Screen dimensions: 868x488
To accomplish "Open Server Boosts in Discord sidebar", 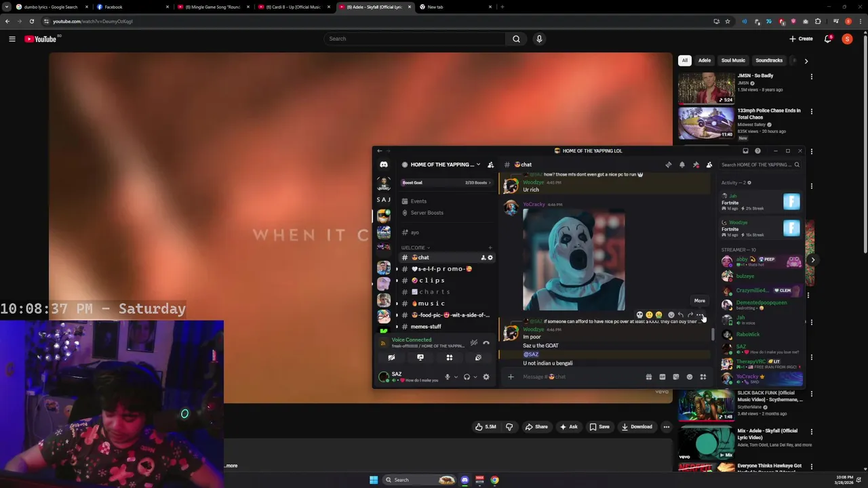I will pyautogui.click(x=447, y=213).
